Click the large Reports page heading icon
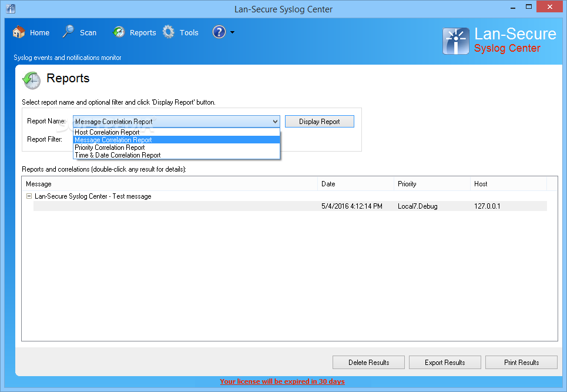This screenshot has height=392, width=567. pos(32,81)
